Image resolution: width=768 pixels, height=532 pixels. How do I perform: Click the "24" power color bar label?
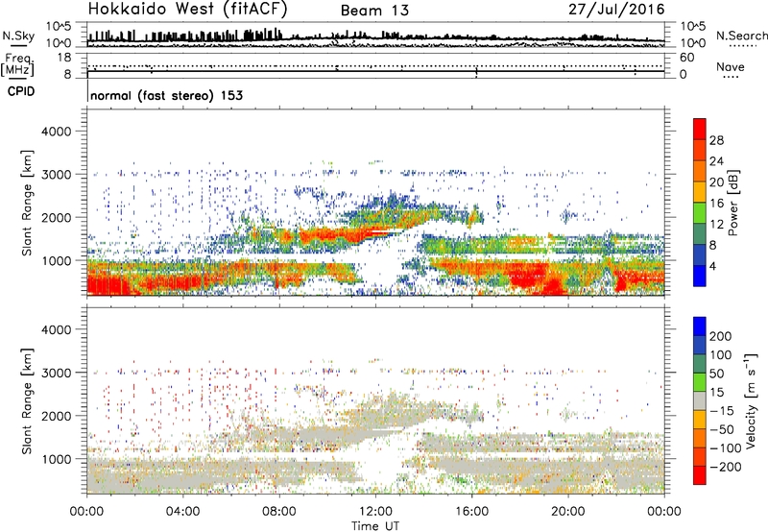pos(716,161)
